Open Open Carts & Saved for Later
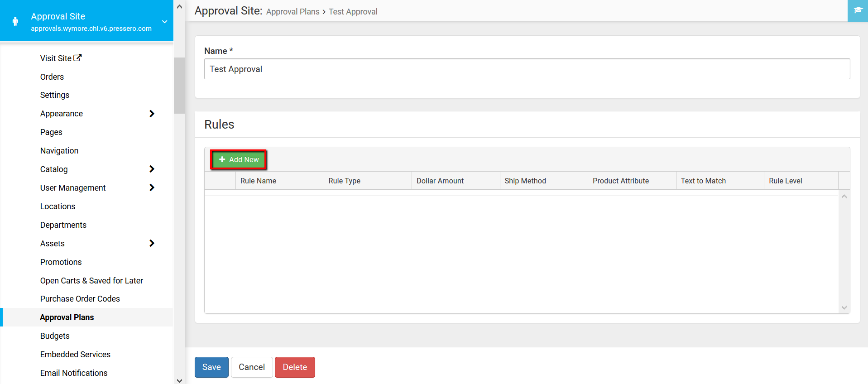868x384 pixels. coord(91,281)
